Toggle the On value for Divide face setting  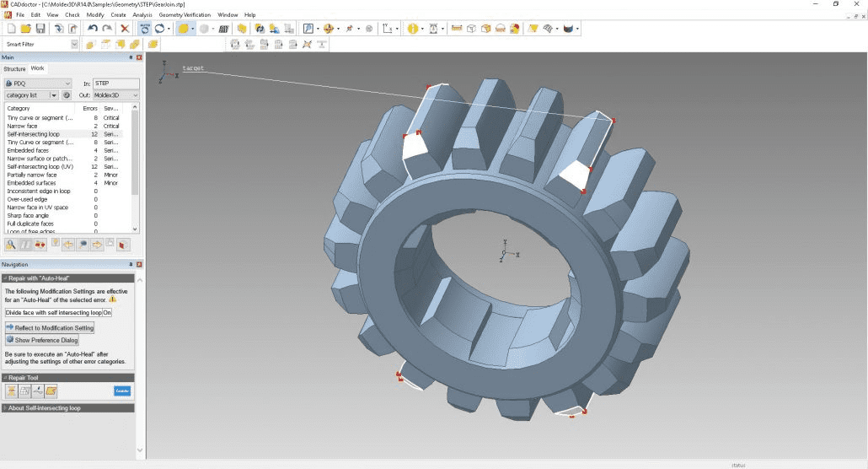pyautogui.click(x=107, y=312)
